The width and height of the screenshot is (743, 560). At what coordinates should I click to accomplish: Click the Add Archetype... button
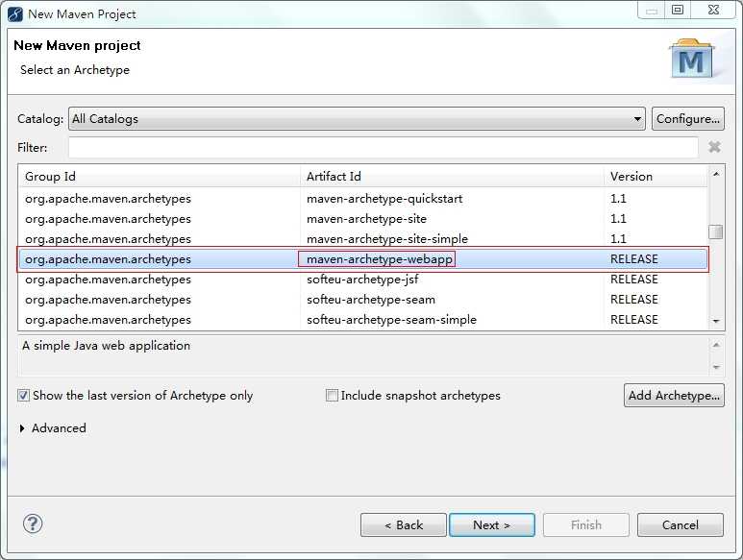pos(674,396)
